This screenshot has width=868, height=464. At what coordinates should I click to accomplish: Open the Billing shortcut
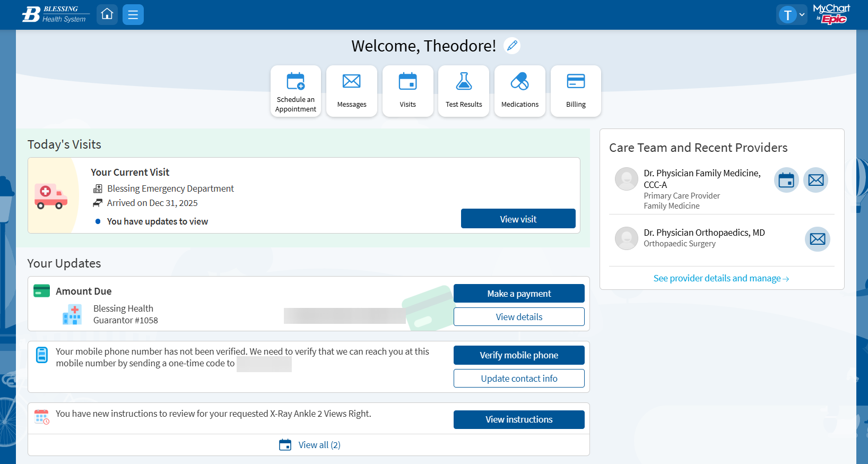[x=576, y=91]
